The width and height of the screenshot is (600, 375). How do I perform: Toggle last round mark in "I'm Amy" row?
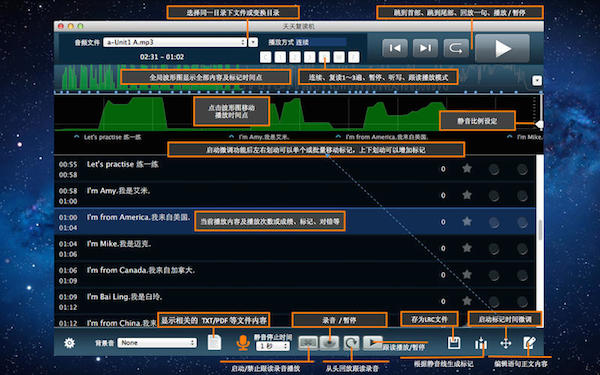click(x=522, y=196)
